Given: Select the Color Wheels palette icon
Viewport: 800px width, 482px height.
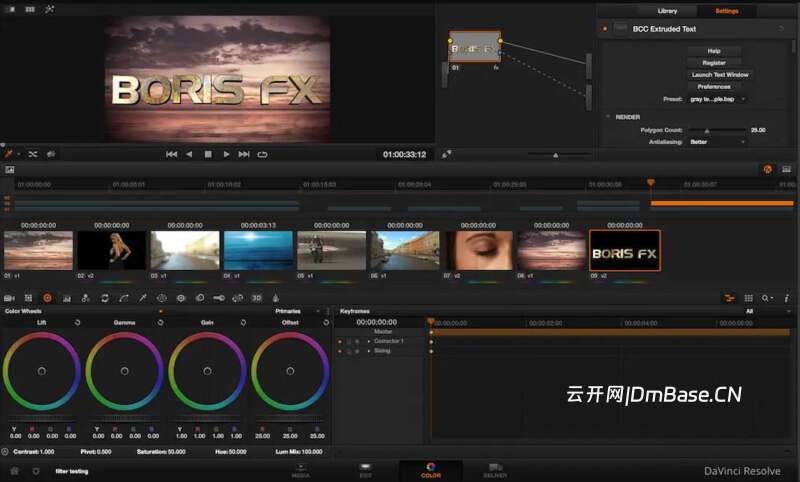Looking at the screenshot, I should pyautogui.click(x=47, y=298).
